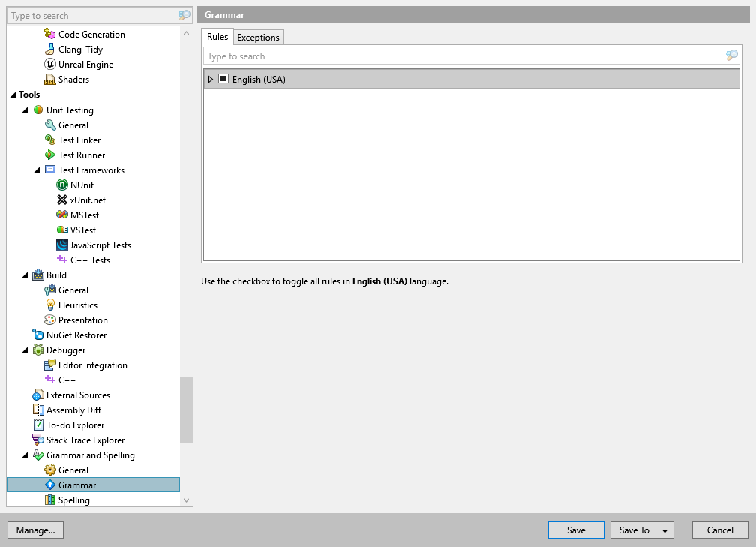The image size is (756, 547).
Task: Click the Unreal Engine settings icon
Action: click(51, 64)
